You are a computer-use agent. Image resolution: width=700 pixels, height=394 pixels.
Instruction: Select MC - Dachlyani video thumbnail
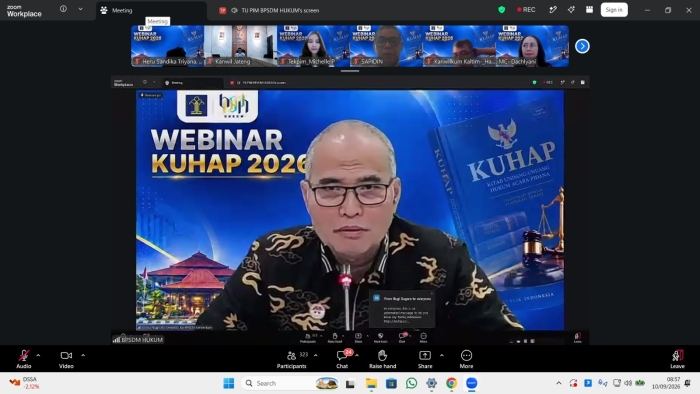coord(532,46)
